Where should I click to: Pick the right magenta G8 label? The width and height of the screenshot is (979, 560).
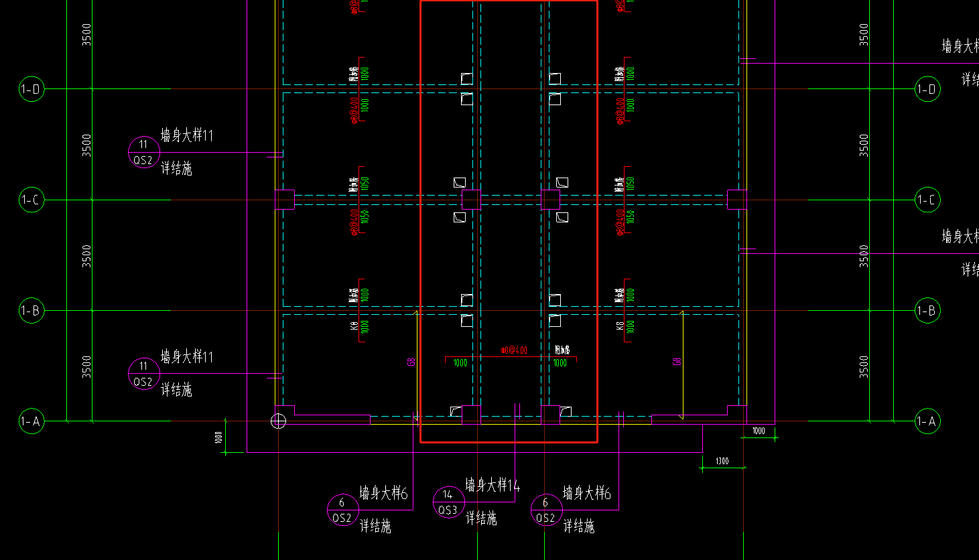click(x=677, y=362)
